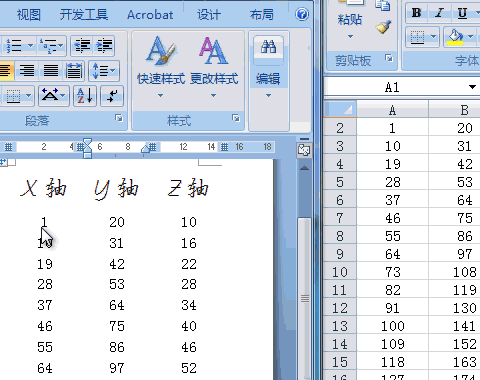Decrease indent in Word paragraph group
Viewport: 480px width, 380px height.
[82, 46]
